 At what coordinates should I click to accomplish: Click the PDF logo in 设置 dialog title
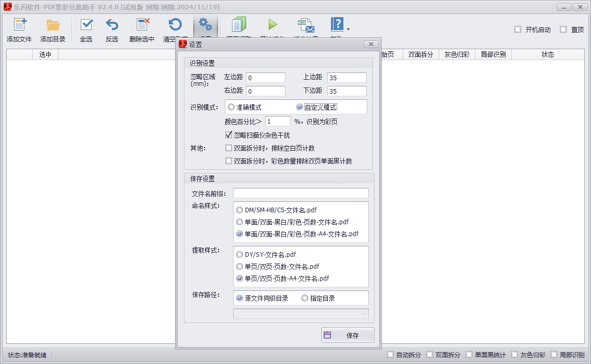point(183,44)
